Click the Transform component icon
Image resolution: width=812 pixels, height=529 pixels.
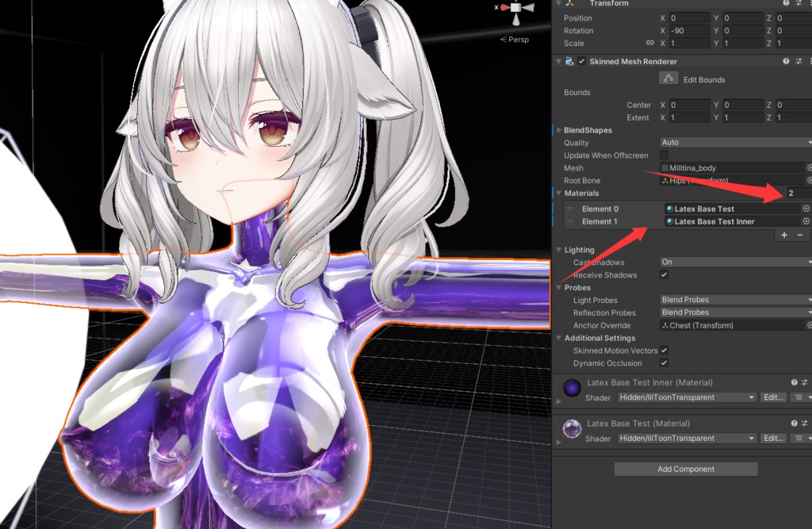(x=569, y=3)
